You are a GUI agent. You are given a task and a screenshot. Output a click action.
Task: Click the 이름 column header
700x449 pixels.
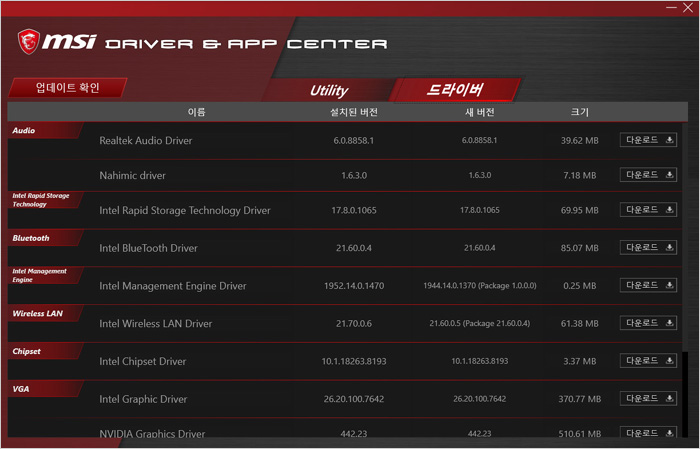[196, 112]
